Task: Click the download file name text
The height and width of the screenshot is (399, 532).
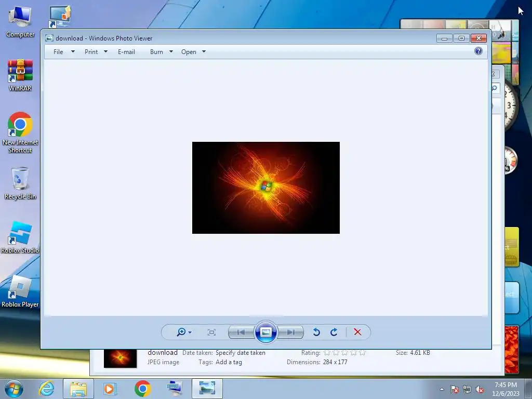Action: [x=163, y=353]
